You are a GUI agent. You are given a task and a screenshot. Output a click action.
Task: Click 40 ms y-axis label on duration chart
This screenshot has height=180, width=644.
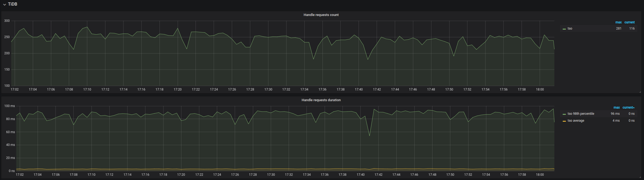point(10,145)
